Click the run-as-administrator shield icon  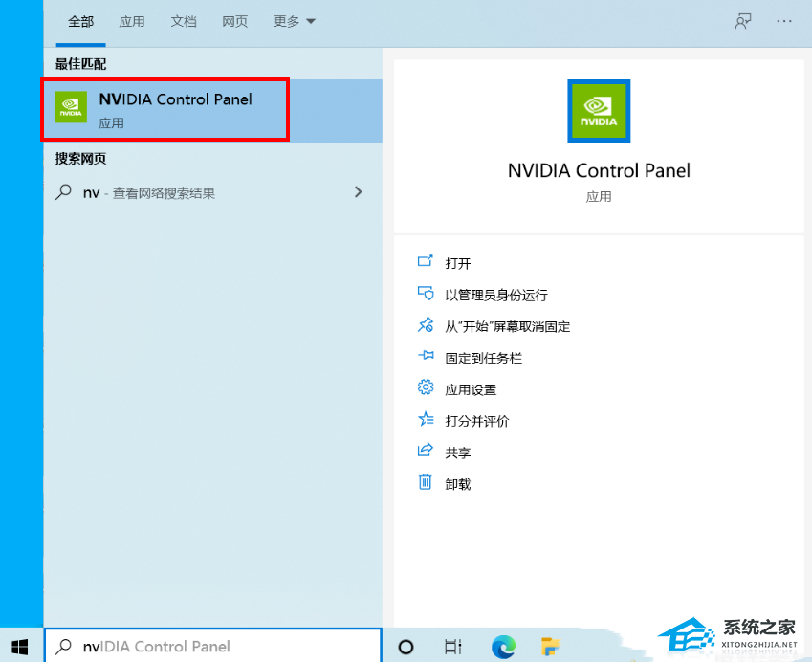point(426,293)
